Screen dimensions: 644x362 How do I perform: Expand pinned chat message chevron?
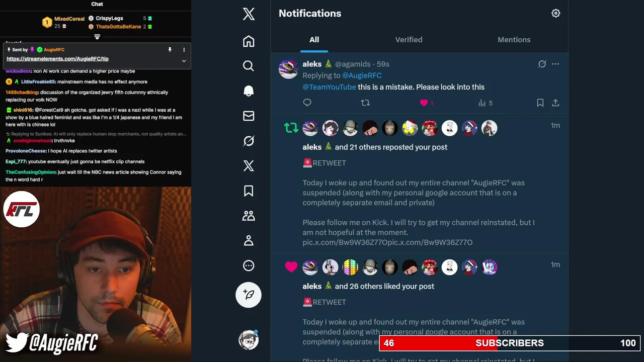click(184, 61)
